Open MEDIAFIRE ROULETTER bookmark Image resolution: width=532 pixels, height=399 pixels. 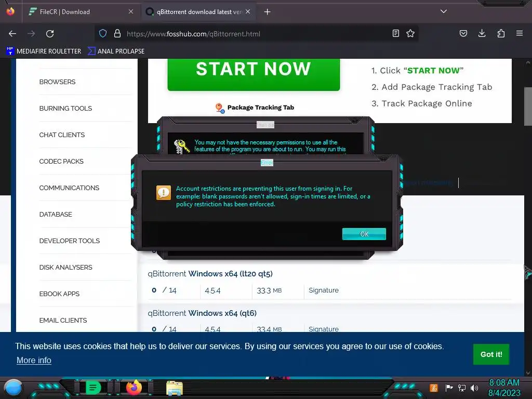pyautogui.click(x=44, y=51)
